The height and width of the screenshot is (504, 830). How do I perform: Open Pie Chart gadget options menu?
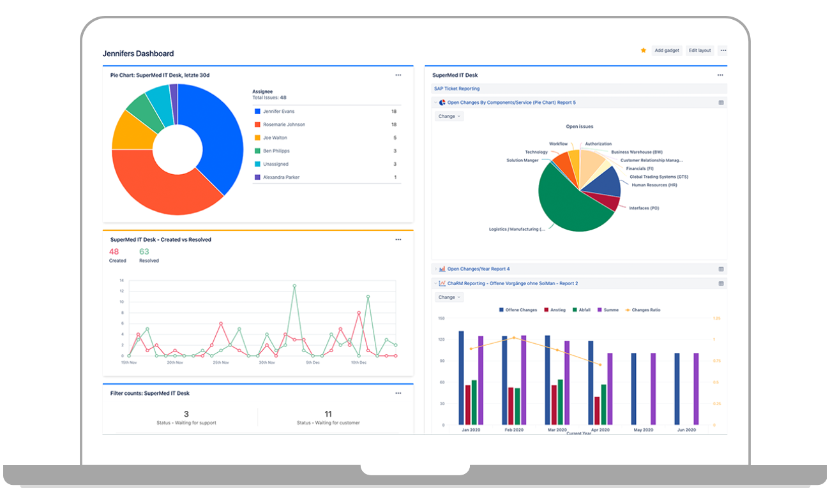pyautogui.click(x=398, y=75)
